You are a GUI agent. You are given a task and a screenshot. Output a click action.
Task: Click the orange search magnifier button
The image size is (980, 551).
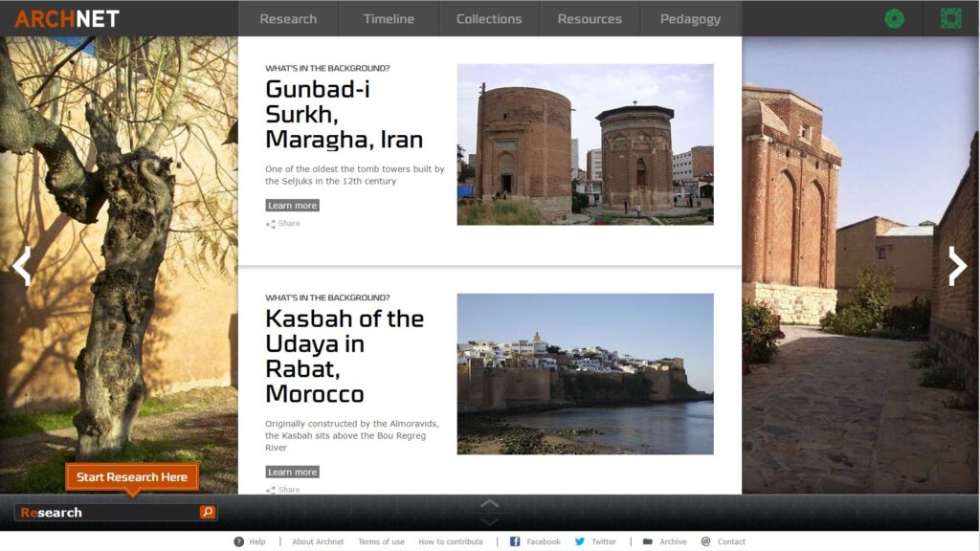point(208,513)
